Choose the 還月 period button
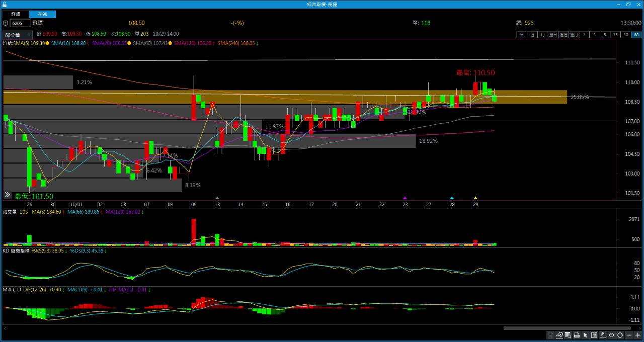Screen dimensions: 644x342 pyautogui.click(x=574, y=35)
